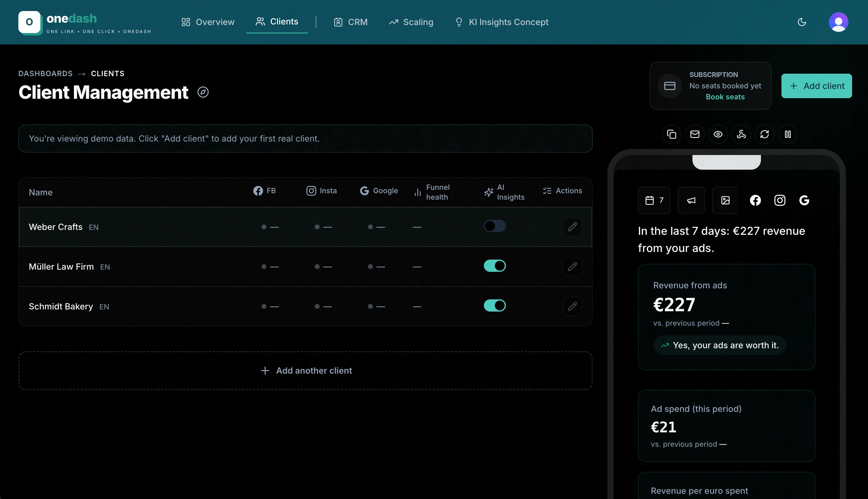The height and width of the screenshot is (499, 868).
Task: Open the user profile avatar
Action: click(x=838, y=22)
